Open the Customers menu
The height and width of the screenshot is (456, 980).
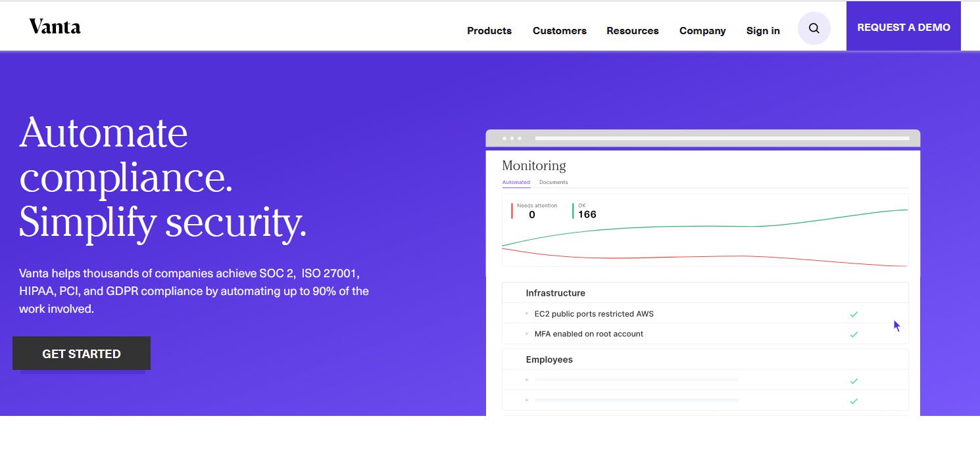coord(560,31)
